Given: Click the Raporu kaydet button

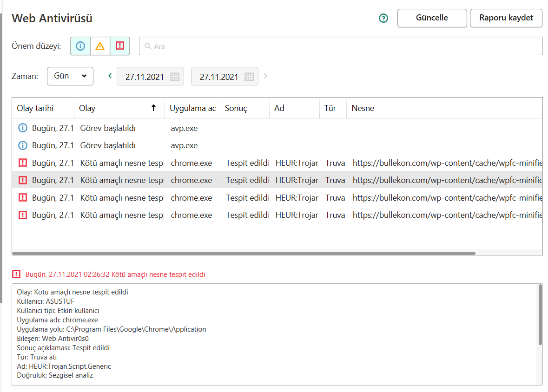Looking at the screenshot, I should click(506, 18).
